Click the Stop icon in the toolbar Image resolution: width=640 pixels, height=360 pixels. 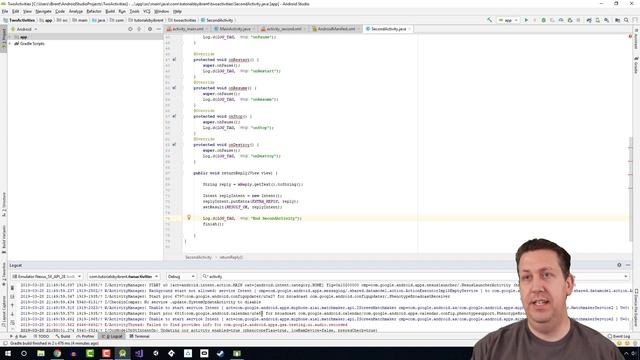click(578, 20)
